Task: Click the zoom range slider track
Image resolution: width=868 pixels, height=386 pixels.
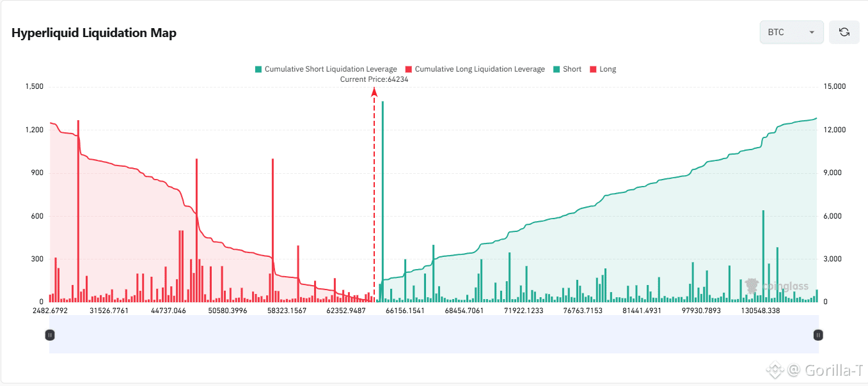Action: pos(434,334)
